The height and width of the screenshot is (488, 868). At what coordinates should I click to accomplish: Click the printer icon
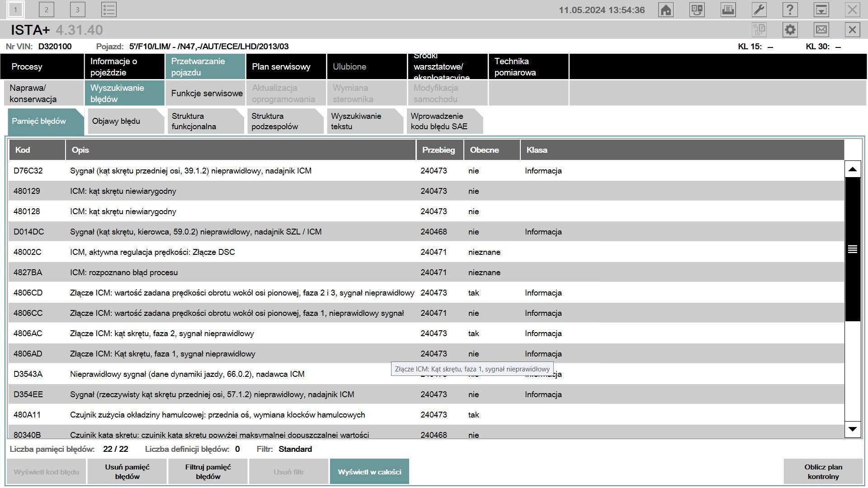728,9
